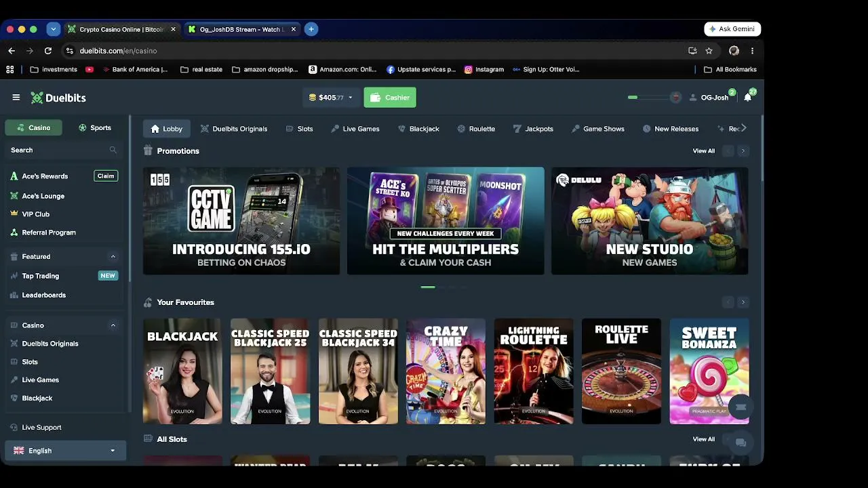The height and width of the screenshot is (488, 868).
Task: Select the Jackpots category tab
Action: click(533, 129)
